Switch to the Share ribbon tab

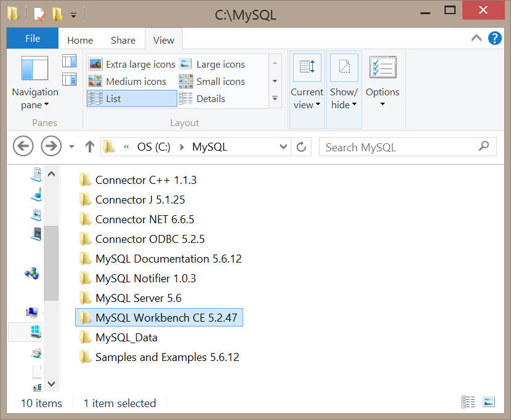(x=123, y=40)
